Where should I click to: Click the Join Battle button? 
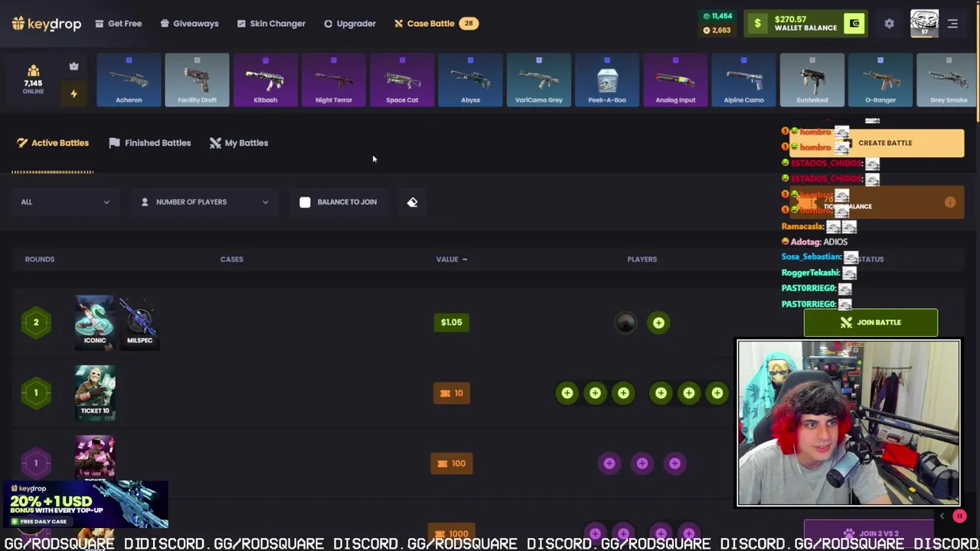pos(871,322)
